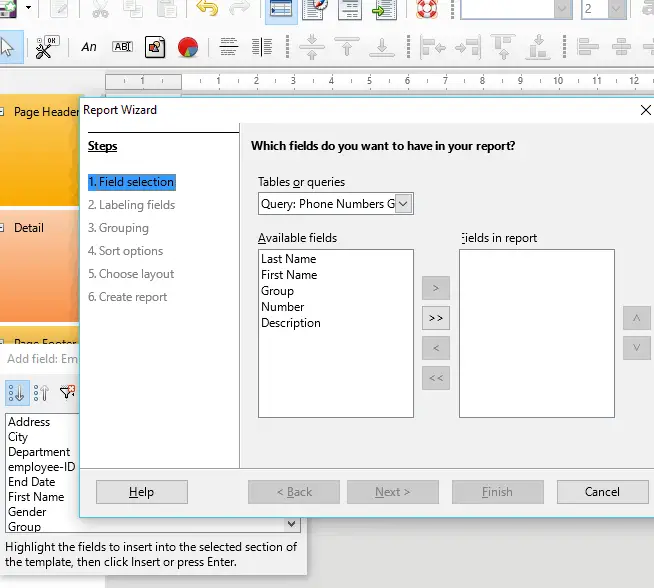
Task: Sort Add field list ascending
Action: (x=17, y=393)
